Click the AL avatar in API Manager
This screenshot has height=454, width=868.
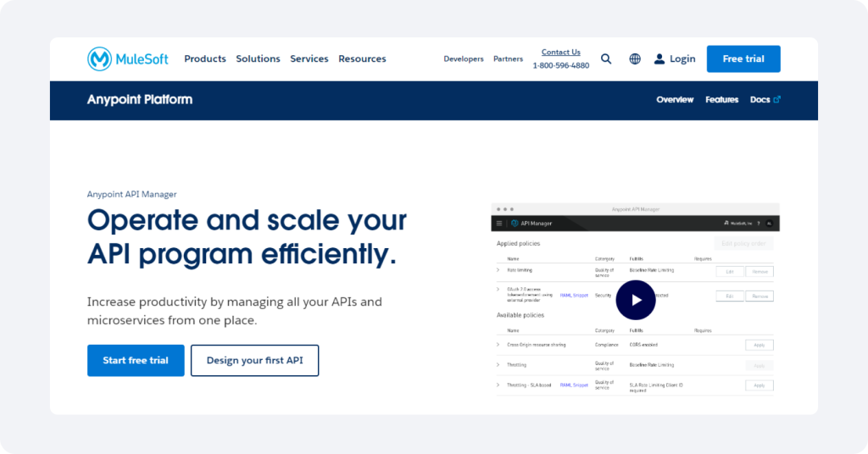[x=769, y=224]
